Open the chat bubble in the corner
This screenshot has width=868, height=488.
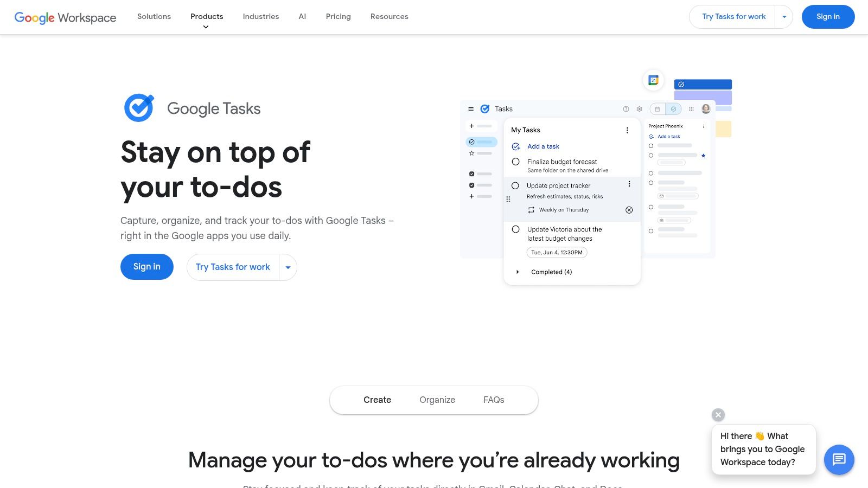click(x=839, y=460)
